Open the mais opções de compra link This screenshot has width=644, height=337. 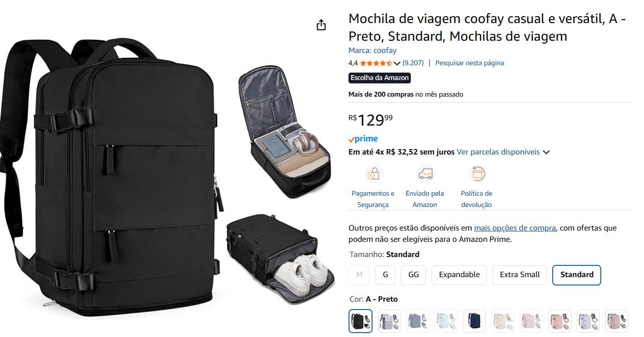click(x=515, y=228)
